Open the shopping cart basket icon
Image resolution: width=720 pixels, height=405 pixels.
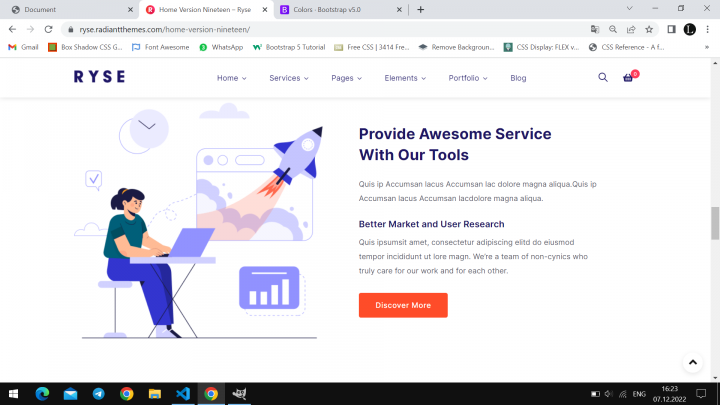628,78
